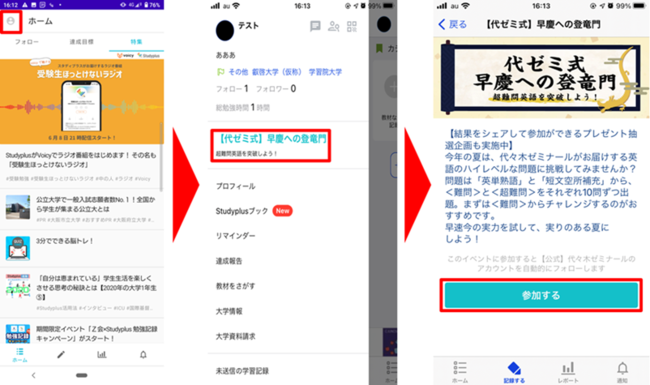The image size is (650, 385).
Task: Open the message chat icon in profile header
Action: coord(315,27)
